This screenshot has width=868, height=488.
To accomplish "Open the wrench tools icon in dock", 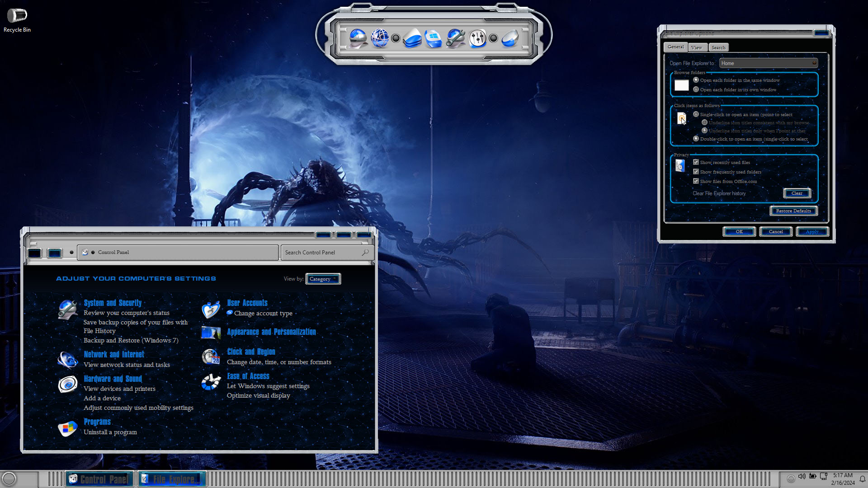I will [455, 38].
